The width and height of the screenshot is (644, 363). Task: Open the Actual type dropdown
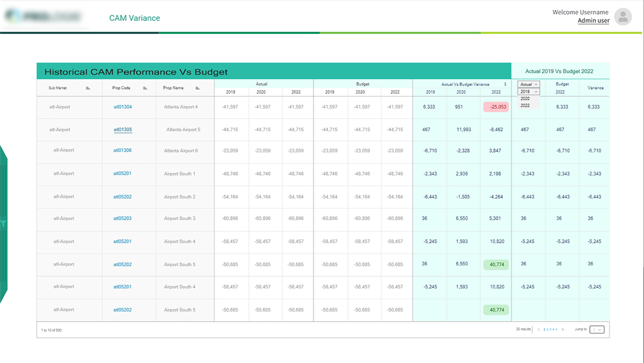click(x=529, y=84)
